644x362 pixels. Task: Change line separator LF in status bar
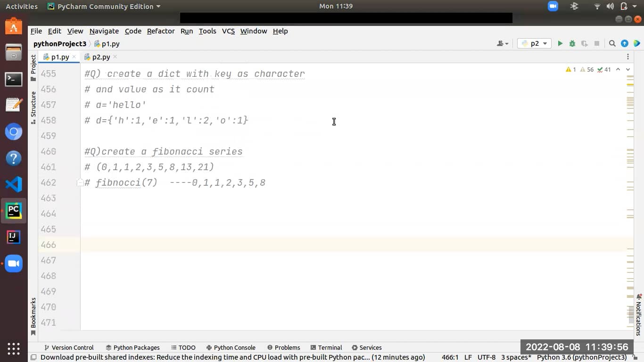point(468,357)
